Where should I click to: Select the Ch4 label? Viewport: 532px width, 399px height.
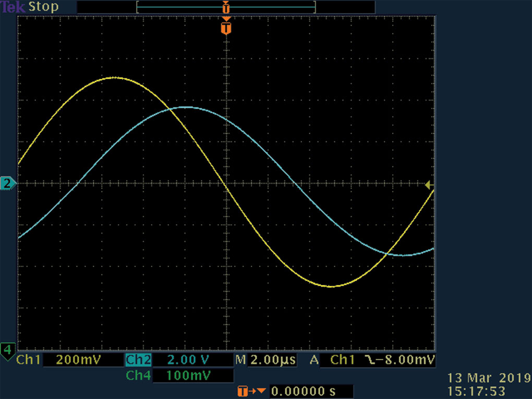click(x=138, y=375)
